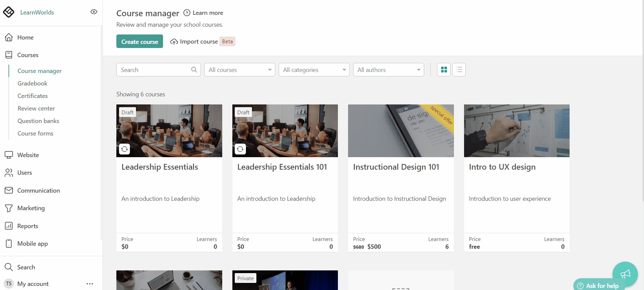Focus the course Search field
This screenshot has height=290, width=644.
tap(159, 70)
